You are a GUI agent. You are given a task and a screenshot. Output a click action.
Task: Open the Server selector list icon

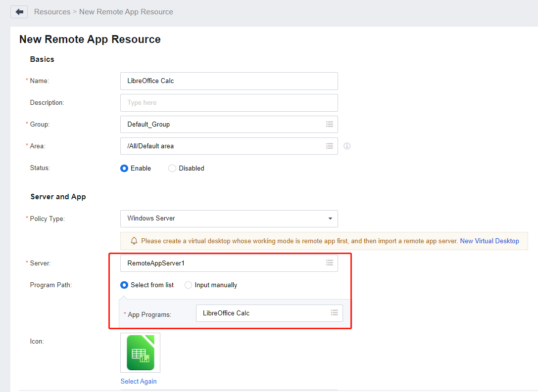[330, 263]
